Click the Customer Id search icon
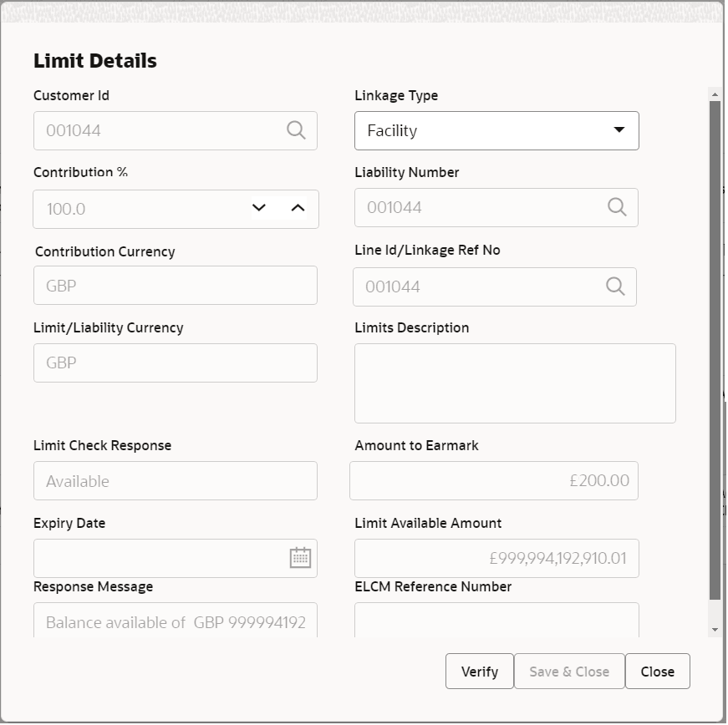Image resolution: width=728 pixels, height=725 pixels. click(295, 130)
